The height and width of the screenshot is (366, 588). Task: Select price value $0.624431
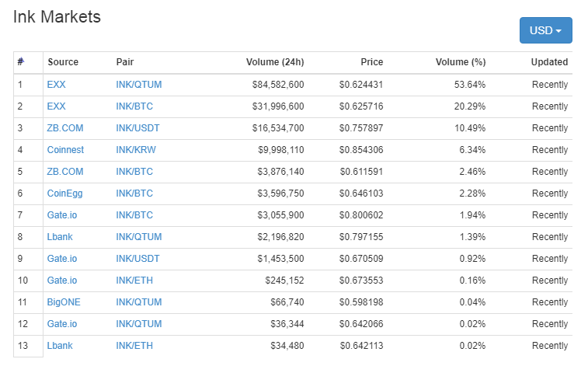coord(361,85)
